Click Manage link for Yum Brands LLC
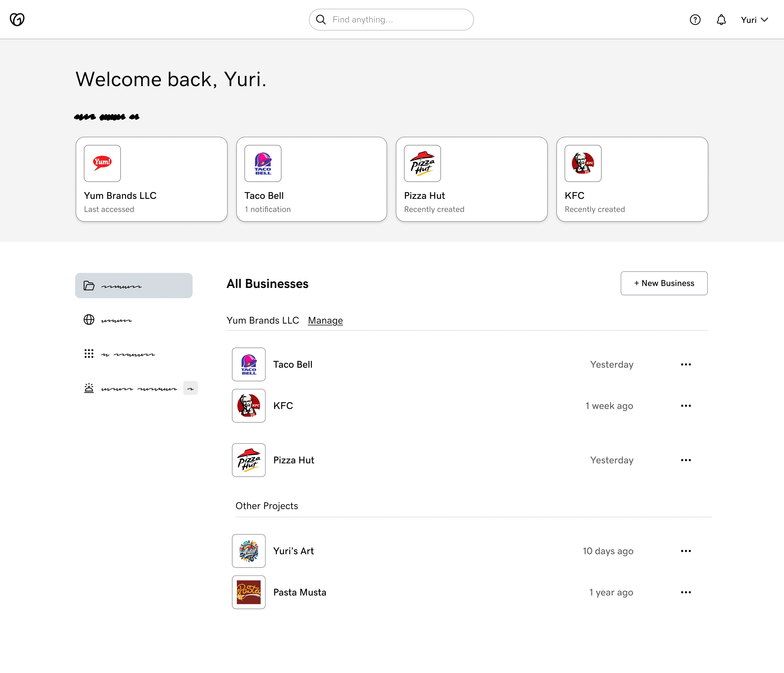Viewport: 784px width, 673px height. [x=325, y=321]
